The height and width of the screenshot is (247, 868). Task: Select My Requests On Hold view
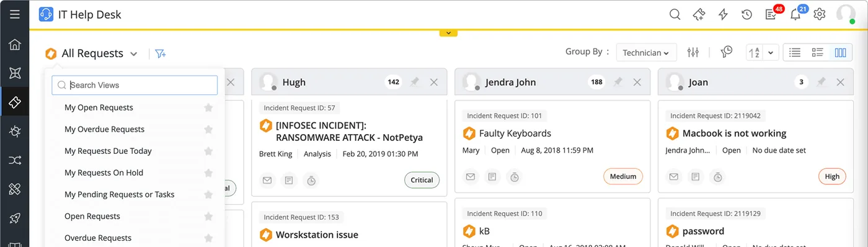[x=104, y=173]
